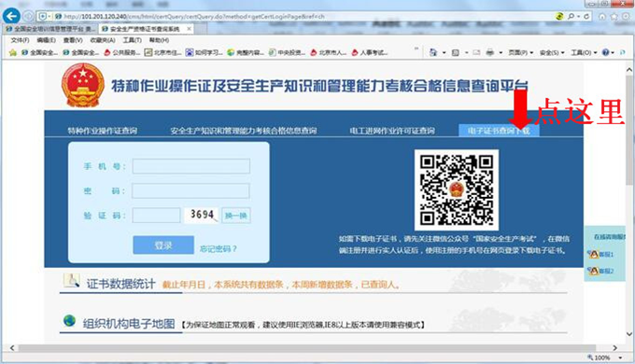
Task: Click the national emblem logo
Action: tap(82, 85)
